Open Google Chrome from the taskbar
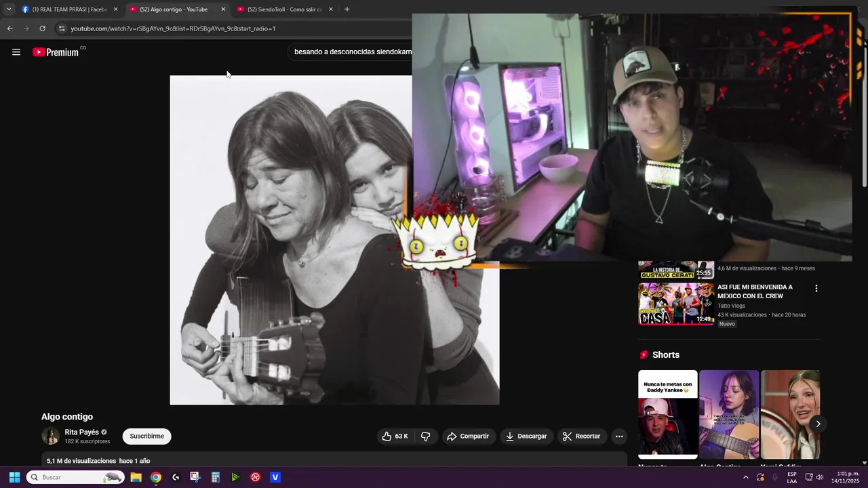The image size is (868, 488). click(x=156, y=477)
